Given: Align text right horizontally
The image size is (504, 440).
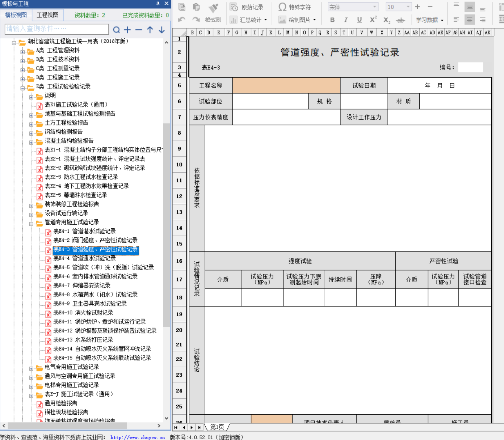Looking at the screenshot, I should coord(483,20).
